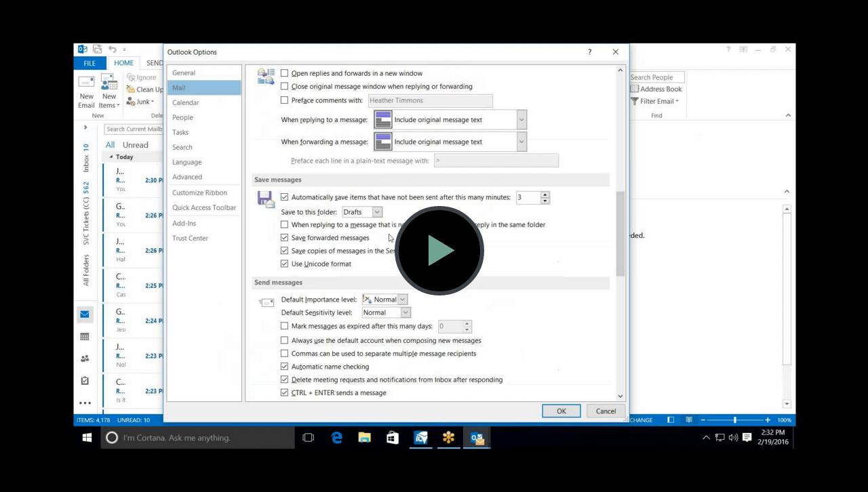Uncheck Save forwarded messages

pyautogui.click(x=285, y=238)
